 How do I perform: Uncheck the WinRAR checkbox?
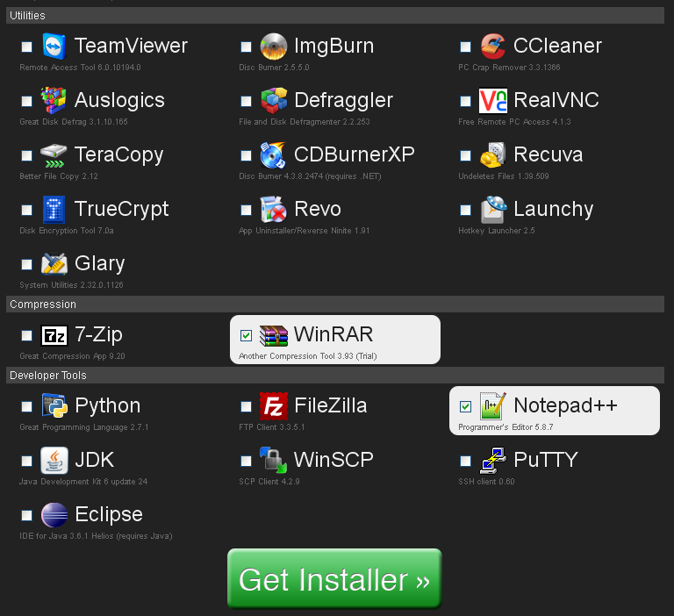[x=246, y=335]
